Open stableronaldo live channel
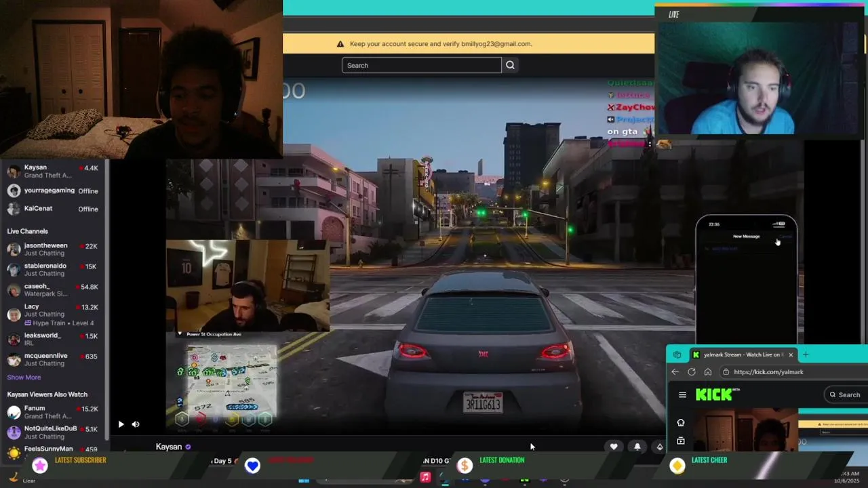Viewport: 868px width, 488px height. pos(53,270)
